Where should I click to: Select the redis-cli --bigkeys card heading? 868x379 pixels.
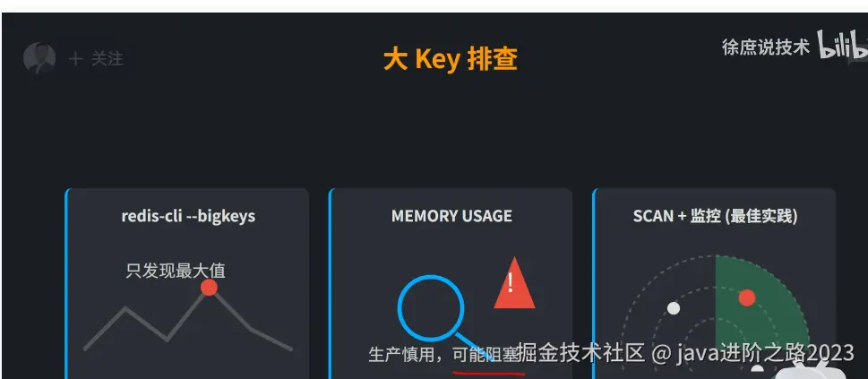point(188,216)
